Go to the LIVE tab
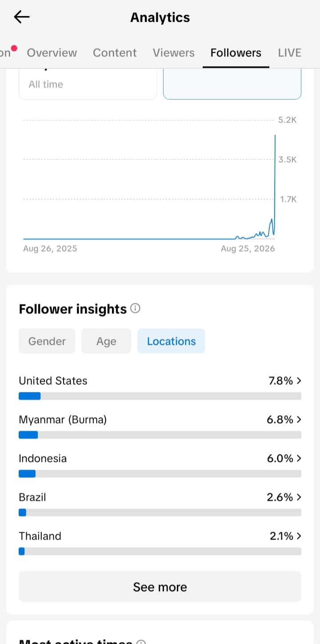Image resolution: width=320 pixels, height=644 pixels. pyautogui.click(x=290, y=53)
